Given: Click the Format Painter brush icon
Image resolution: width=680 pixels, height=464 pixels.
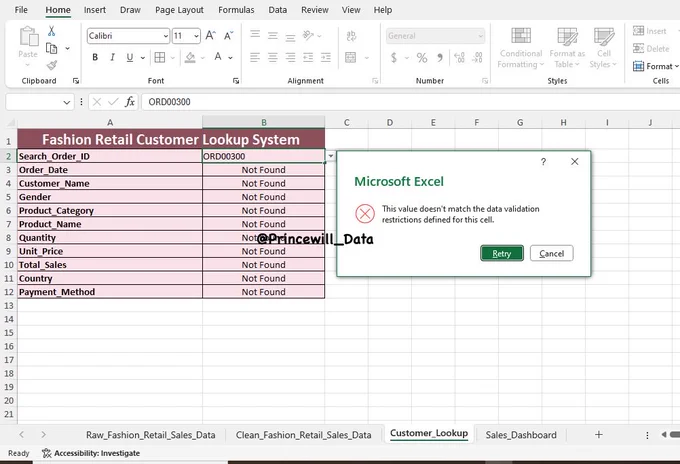Looking at the screenshot, I should [52, 65].
